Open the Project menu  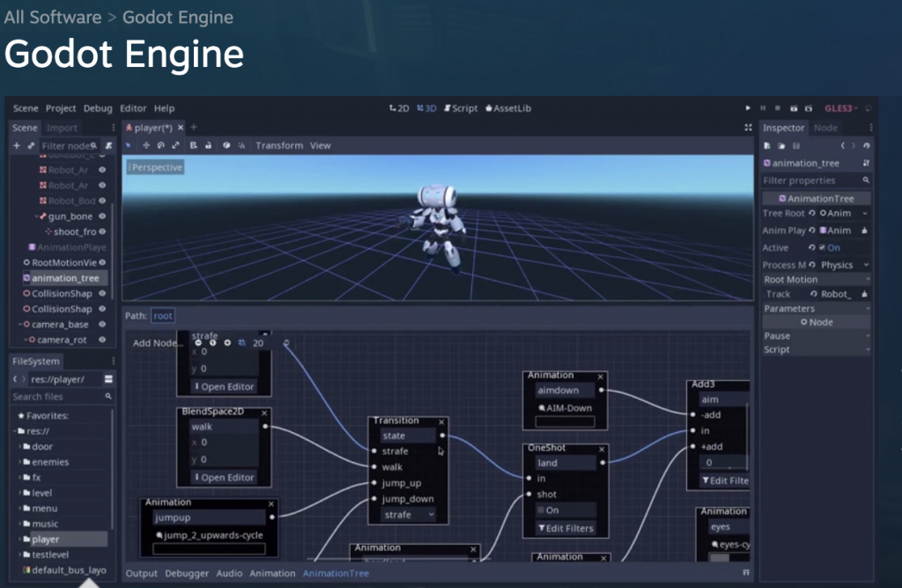(61, 108)
